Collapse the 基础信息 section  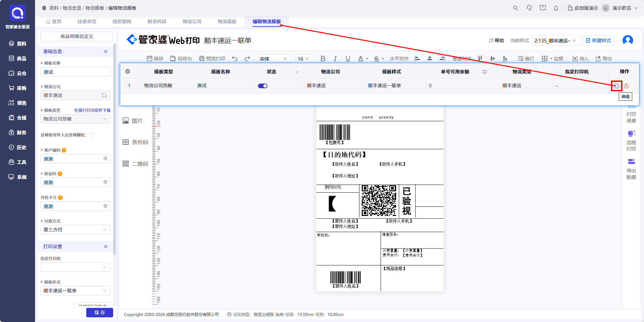click(x=106, y=52)
